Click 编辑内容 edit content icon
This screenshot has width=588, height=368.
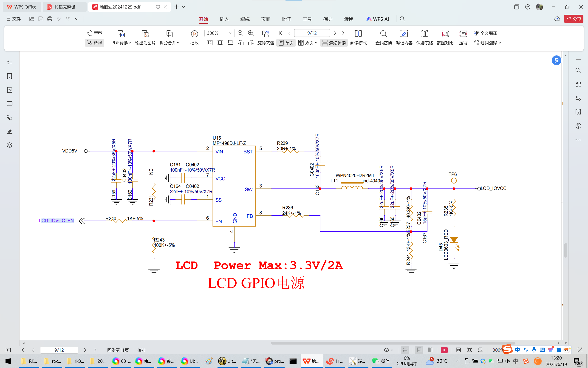click(x=404, y=34)
